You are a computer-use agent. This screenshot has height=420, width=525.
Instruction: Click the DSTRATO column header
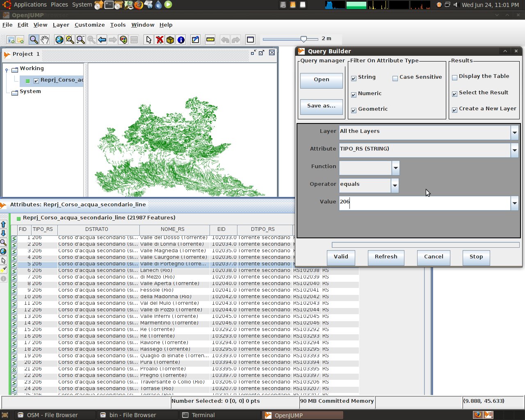[x=99, y=230]
